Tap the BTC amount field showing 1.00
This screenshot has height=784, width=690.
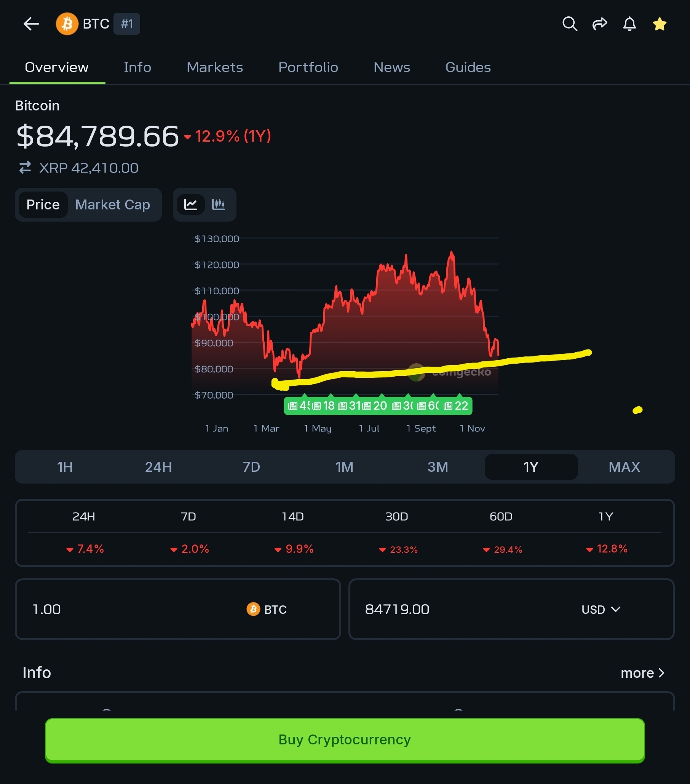point(178,609)
